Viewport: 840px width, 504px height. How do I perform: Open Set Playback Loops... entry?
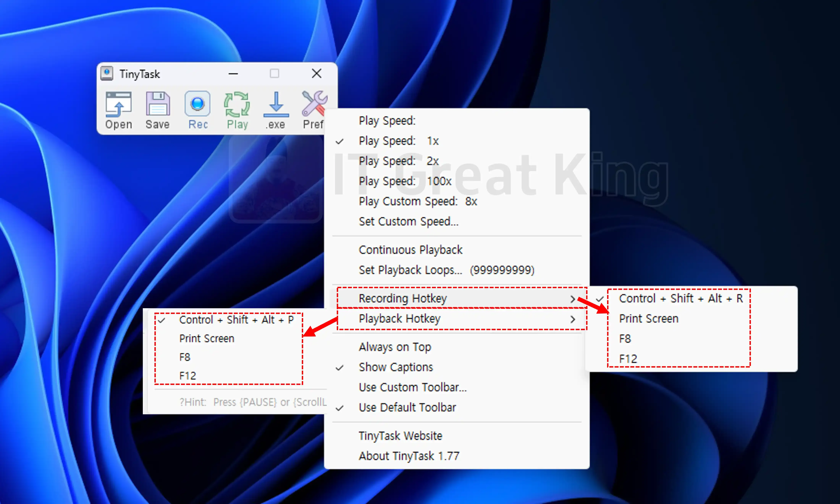click(456, 270)
